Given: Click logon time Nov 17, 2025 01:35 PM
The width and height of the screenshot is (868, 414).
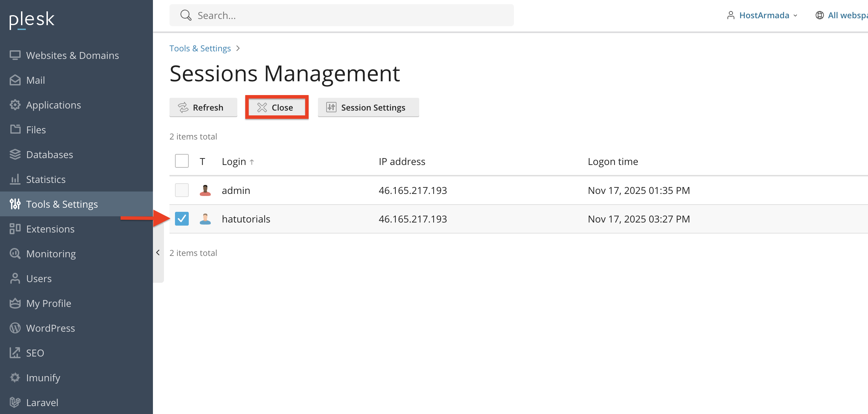Looking at the screenshot, I should click(639, 190).
